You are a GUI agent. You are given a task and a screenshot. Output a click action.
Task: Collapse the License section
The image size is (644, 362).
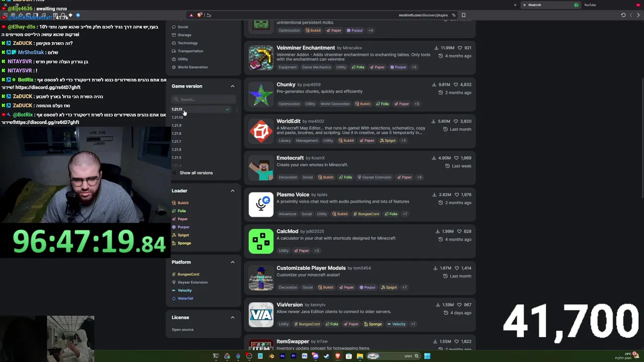232,318
